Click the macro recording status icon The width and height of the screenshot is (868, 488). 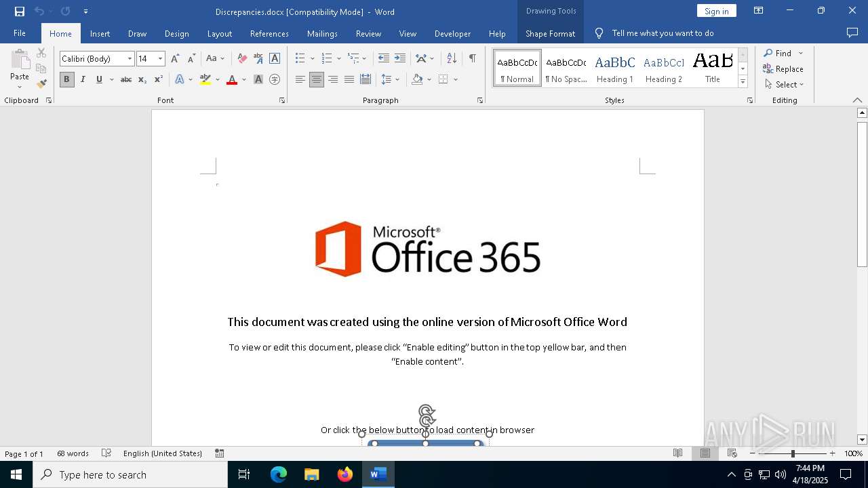click(220, 453)
